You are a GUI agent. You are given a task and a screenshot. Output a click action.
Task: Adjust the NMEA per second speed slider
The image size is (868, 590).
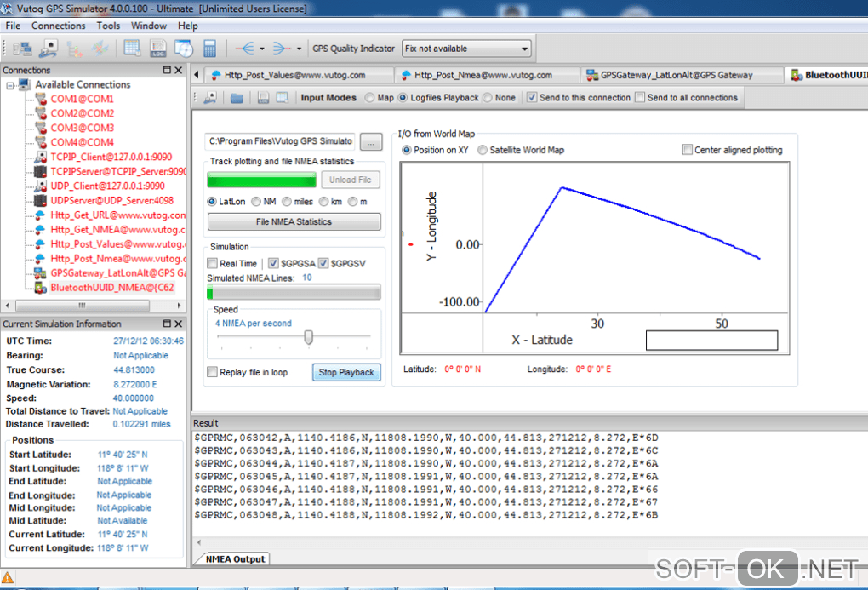pyautogui.click(x=308, y=336)
